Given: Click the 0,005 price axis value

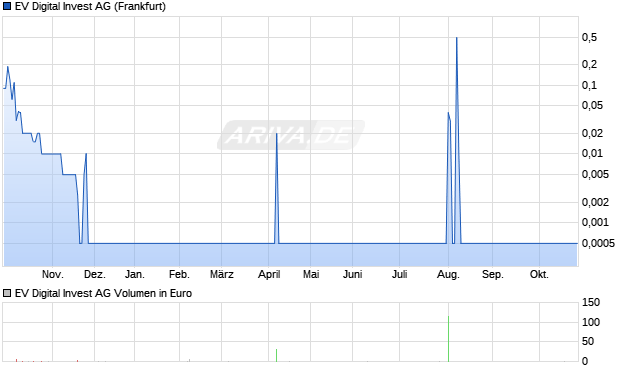Looking at the screenshot, I should click(595, 174).
